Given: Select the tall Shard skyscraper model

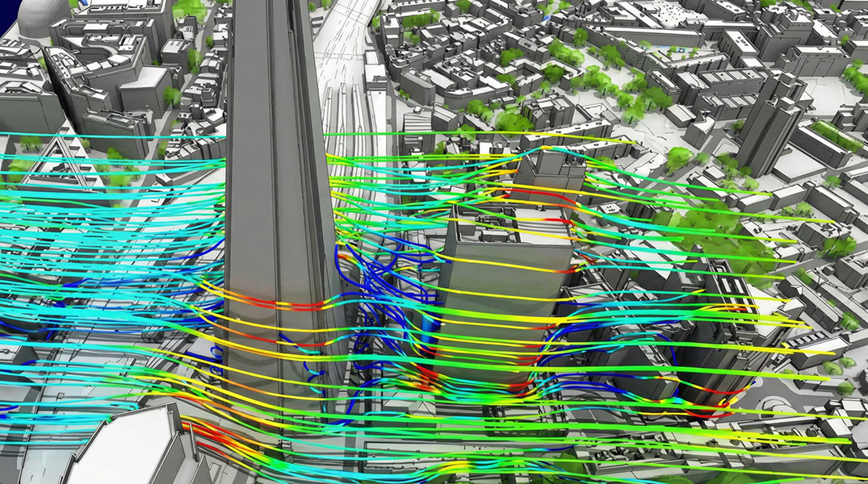Looking at the screenshot, I should [x=266, y=161].
